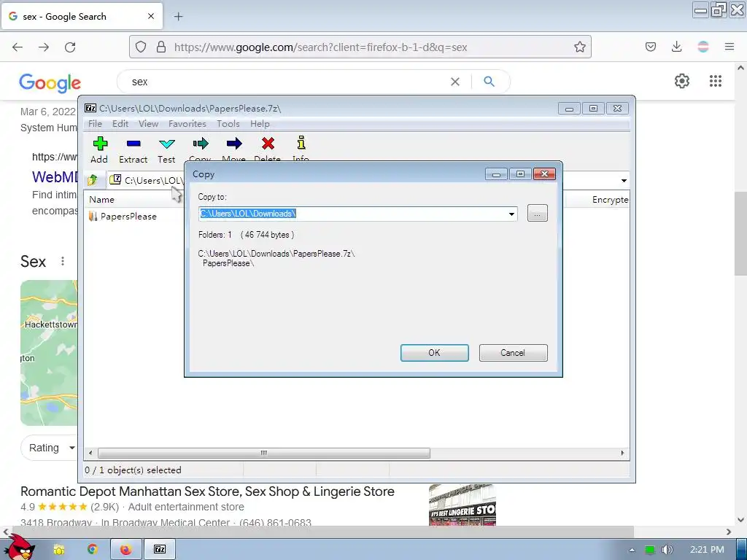The width and height of the screenshot is (747, 560).
Task: Click the Google logo
Action: (x=50, y=83)
